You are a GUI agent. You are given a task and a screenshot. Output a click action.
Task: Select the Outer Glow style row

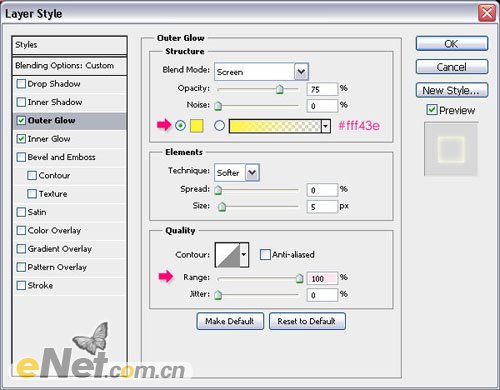point(69,121)
